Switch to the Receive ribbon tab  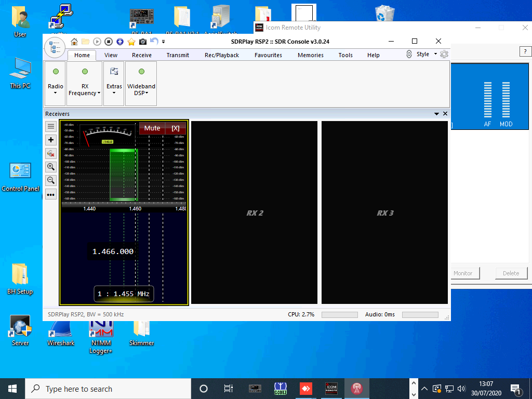[x=142, y=55]
